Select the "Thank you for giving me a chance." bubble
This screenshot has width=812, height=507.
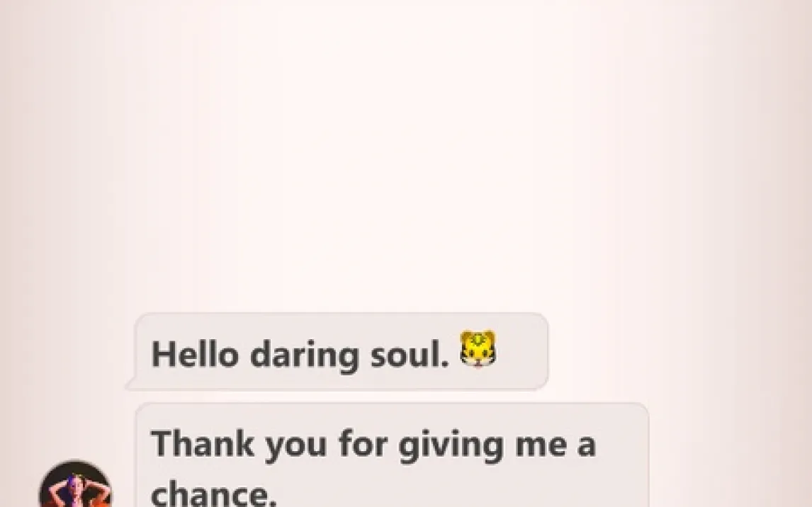[x=392, y=455]
